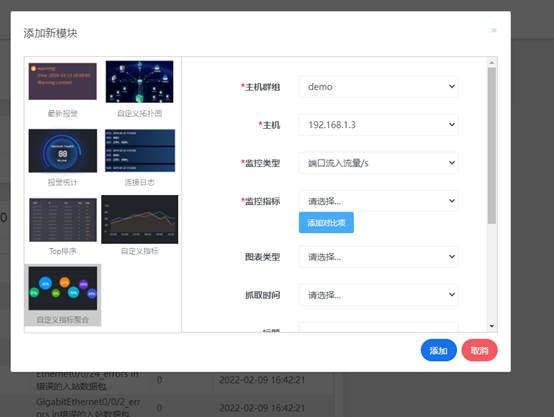Click the timestamp in the GigabitEthernet0/0/2 background row

click(x=262, y=408)
